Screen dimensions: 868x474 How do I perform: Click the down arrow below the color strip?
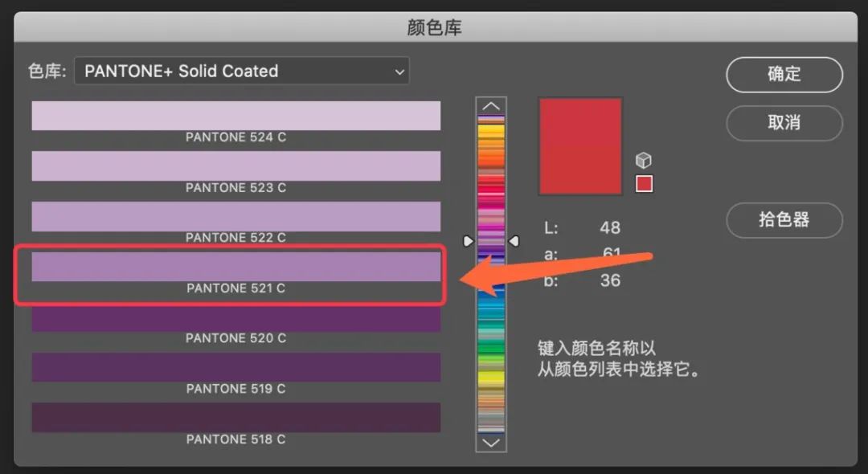(491, 443)
